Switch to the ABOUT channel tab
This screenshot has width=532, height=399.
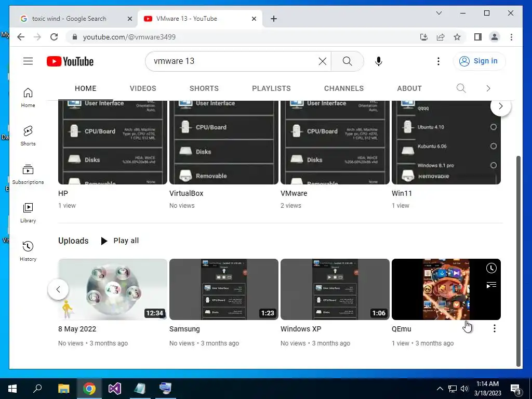(409, 88)
